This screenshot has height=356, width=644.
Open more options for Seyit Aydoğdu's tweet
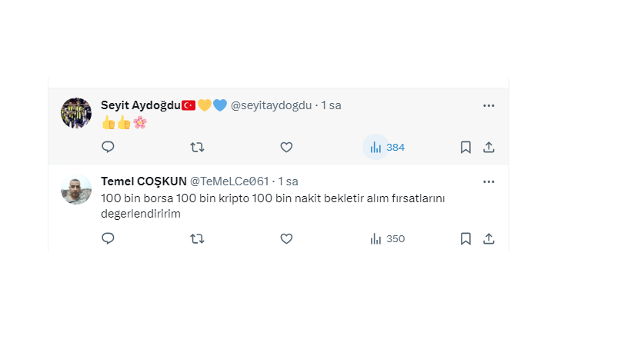[x=489, y=105]
